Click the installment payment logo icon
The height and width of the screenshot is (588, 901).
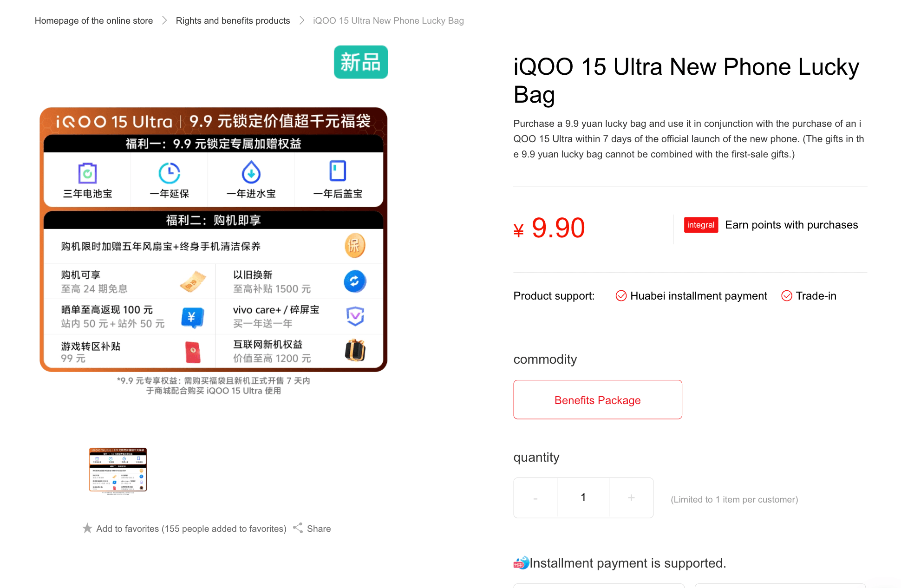[521, 563]
